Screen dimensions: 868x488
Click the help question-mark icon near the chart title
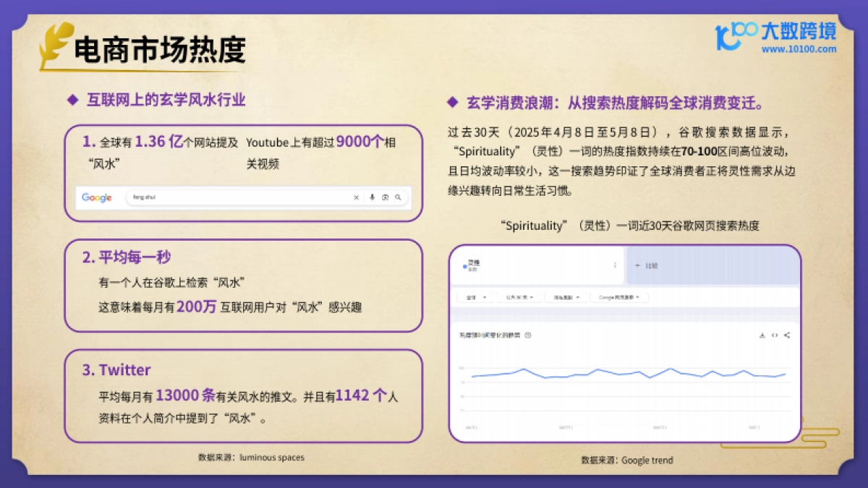[x=527, y=334]
